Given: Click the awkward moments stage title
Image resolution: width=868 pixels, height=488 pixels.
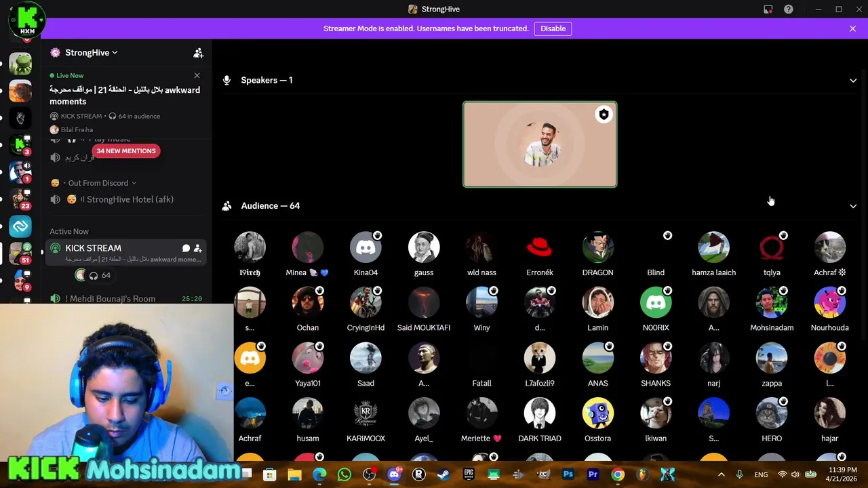Looking at the screenshot, I should [x=125, y=96].
